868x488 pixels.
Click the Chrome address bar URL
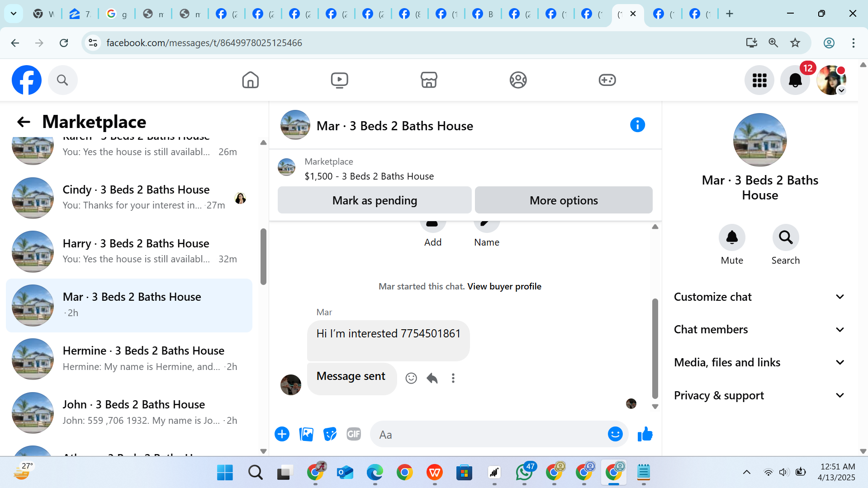[x=204, y=43]
